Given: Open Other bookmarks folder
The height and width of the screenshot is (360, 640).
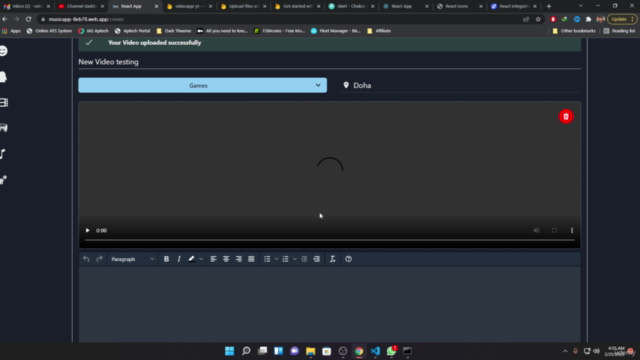Looking at the screenshot, I should [x=574, y=31].
